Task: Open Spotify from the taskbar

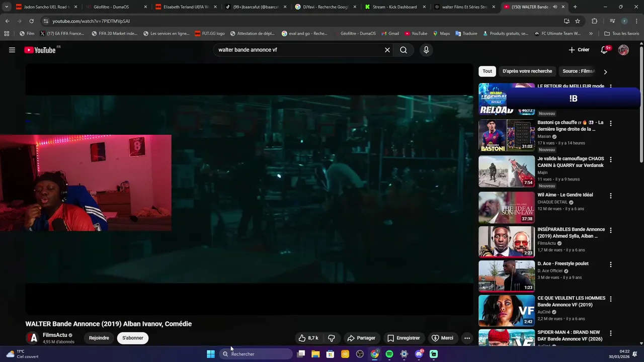Action: tap(389, 354)
